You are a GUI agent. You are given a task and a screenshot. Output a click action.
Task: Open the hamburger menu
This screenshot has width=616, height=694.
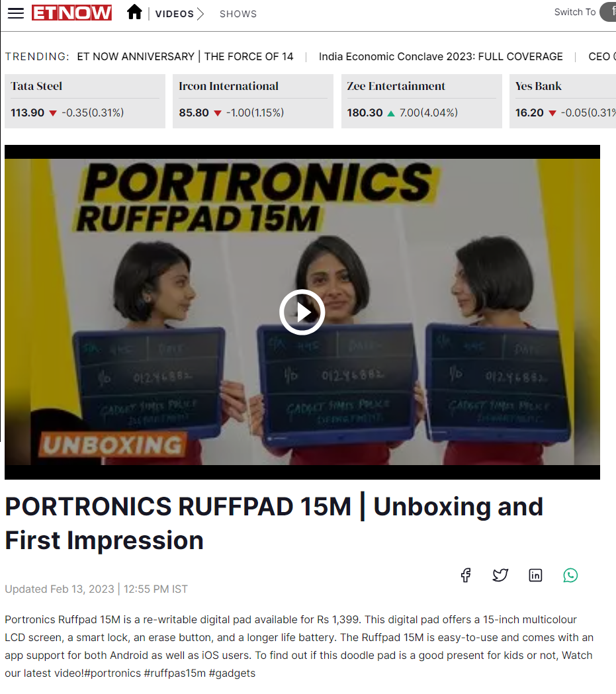(x=16, y=13)
